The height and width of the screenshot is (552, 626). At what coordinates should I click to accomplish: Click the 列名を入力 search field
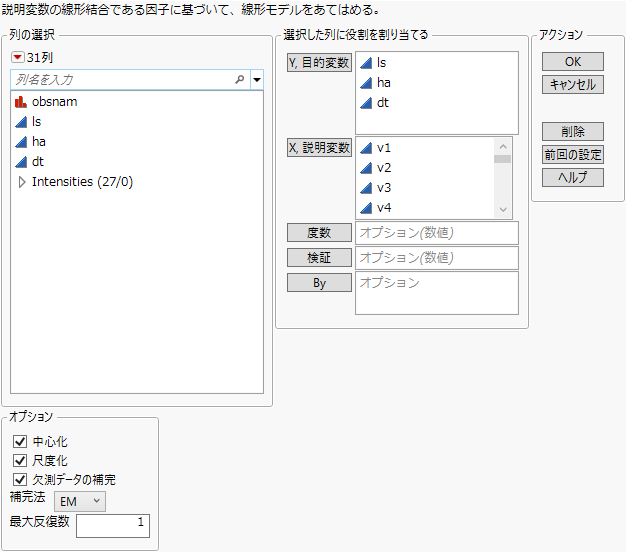tap(130, 79)
